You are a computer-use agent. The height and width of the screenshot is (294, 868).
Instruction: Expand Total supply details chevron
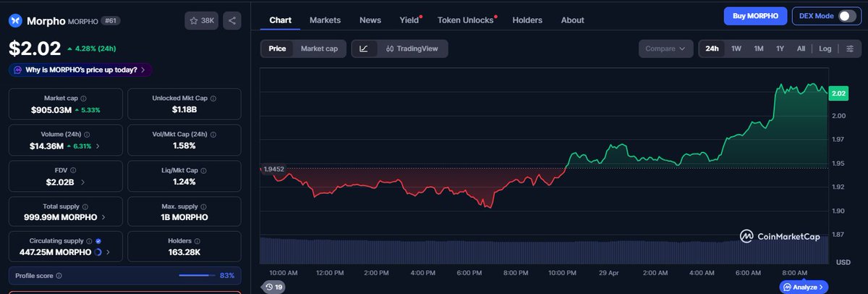103,217
